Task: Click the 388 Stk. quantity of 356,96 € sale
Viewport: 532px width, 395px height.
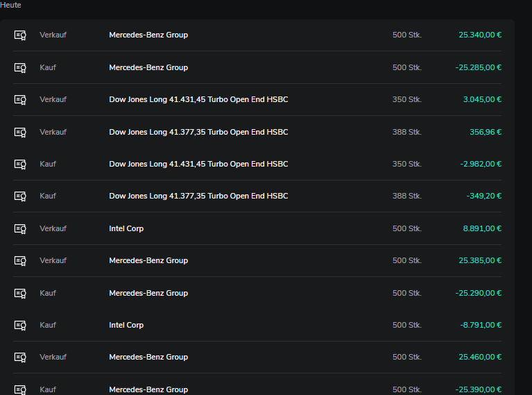Action: pos(407,132)
